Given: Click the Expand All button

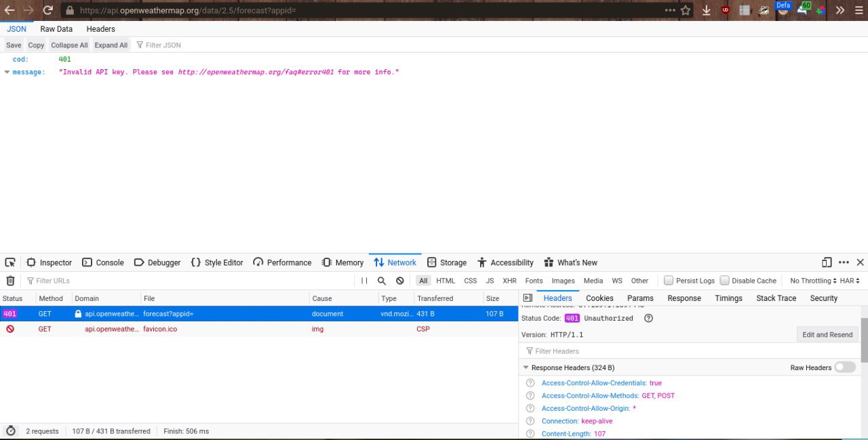Looking at the screenshot, I should (x=111, y=45).
